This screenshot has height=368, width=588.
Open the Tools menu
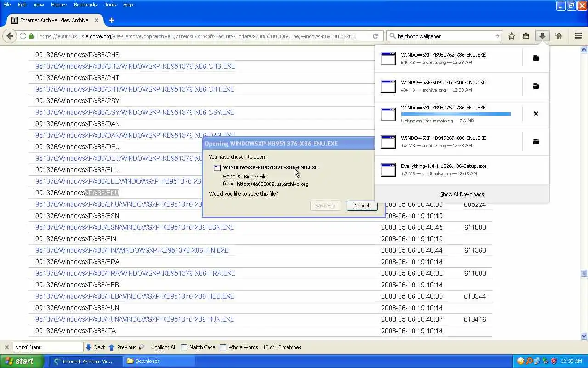pyautogui.click(x=110, y=5)
